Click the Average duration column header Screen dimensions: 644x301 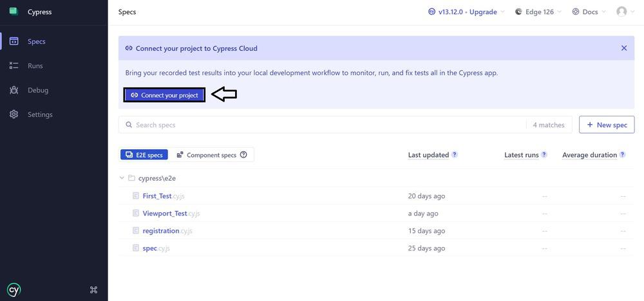click(589, 155)
